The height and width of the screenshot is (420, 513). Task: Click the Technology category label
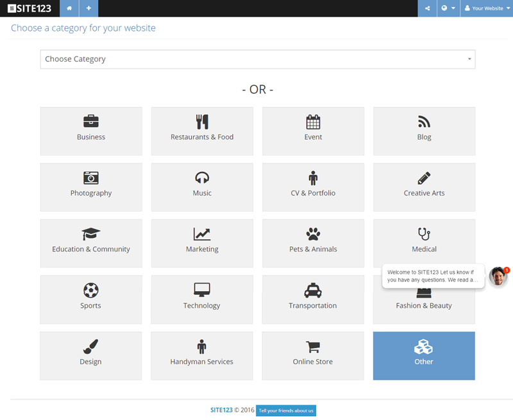pos(201,305)
